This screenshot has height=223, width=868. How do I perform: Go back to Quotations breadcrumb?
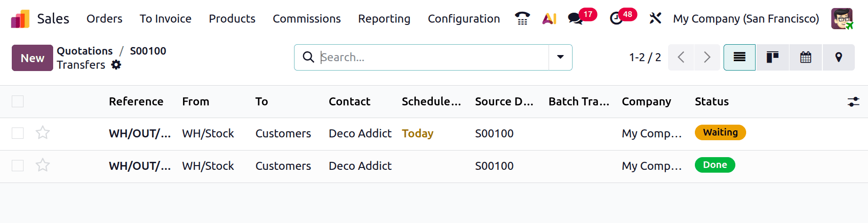(x=85, y=51)
